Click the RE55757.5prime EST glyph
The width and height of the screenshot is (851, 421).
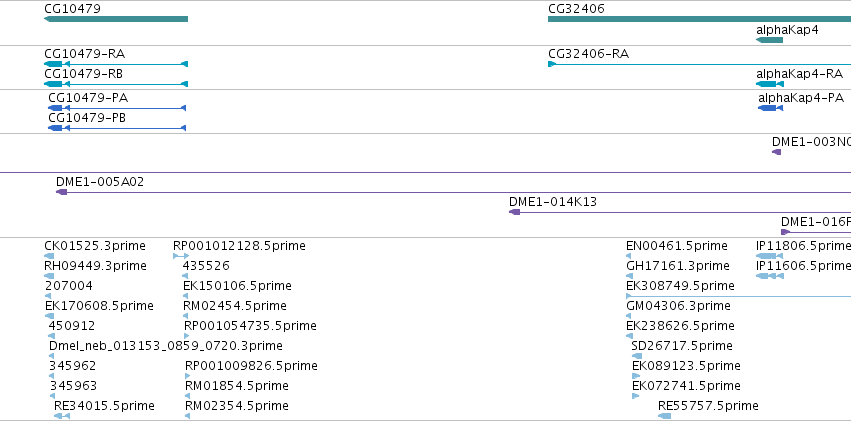pyautogui.click(x=665, y=416)
